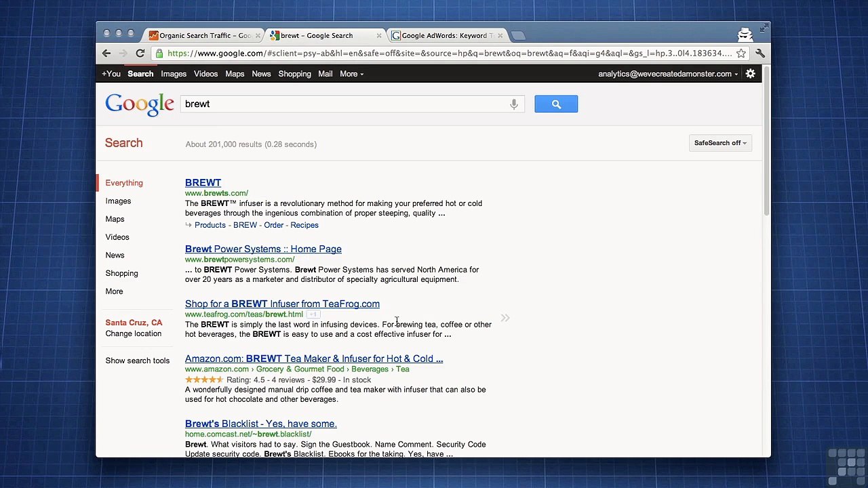Click the instant preview double-arrow icon

click(x=505, y=318)
